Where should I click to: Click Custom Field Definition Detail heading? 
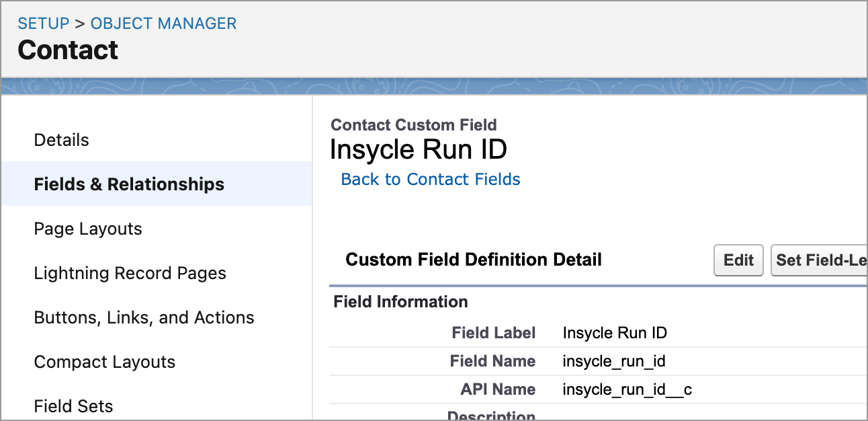coord(474,260)
